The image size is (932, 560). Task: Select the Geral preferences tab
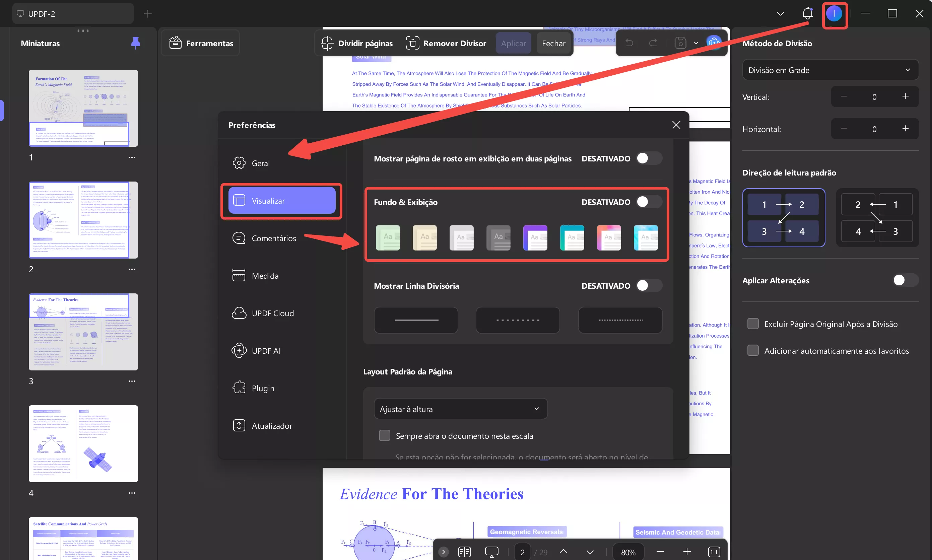[260, 163]
